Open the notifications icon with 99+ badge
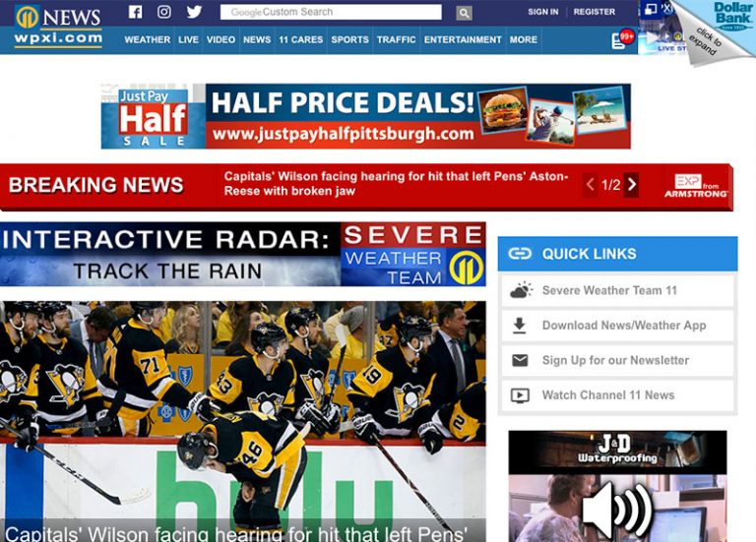756x542 pixels. [621, 39]
